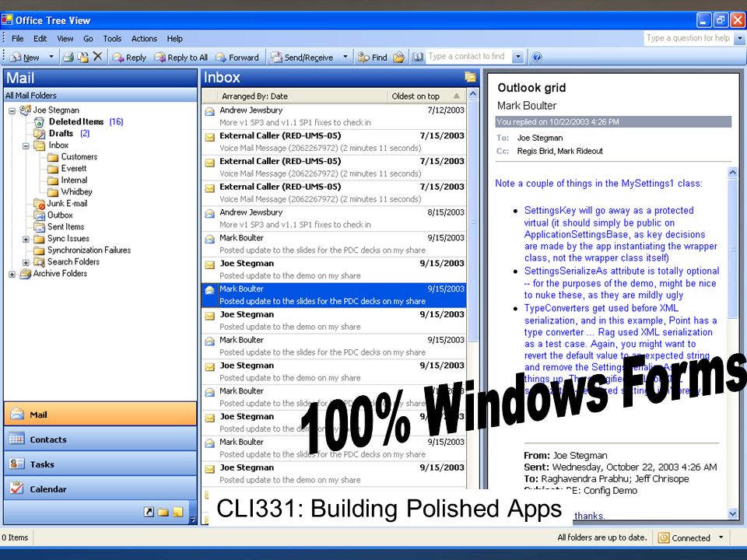Open Andrew Jewsbury message dated 8/15/2003
This screenshot has height=560, width=747.
(334, 219)
